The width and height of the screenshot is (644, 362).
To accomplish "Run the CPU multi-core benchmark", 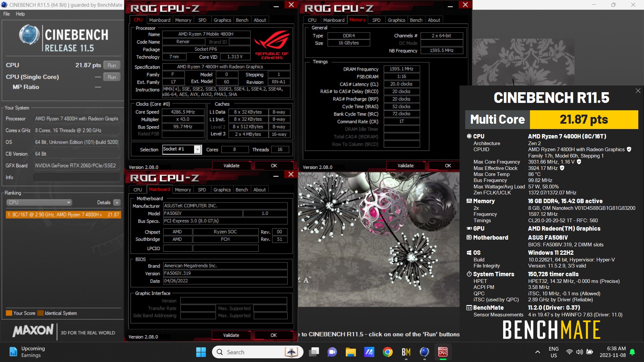I will tap(112, 65).
